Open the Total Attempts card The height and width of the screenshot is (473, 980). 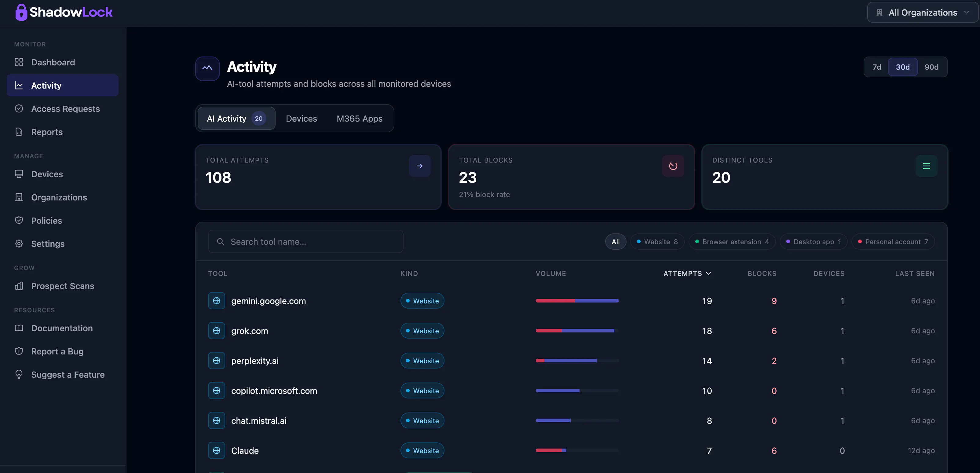click(318, 177)
